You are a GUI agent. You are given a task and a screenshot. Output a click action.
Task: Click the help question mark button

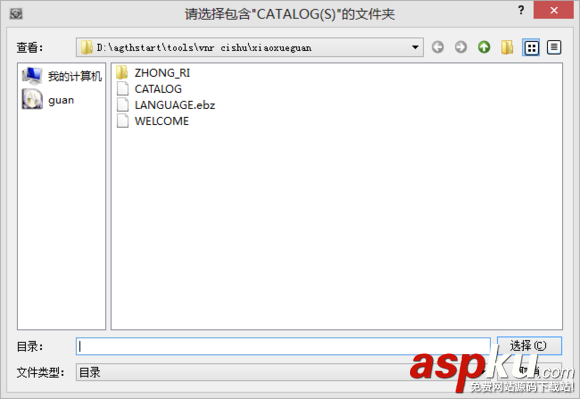point(521,10)
